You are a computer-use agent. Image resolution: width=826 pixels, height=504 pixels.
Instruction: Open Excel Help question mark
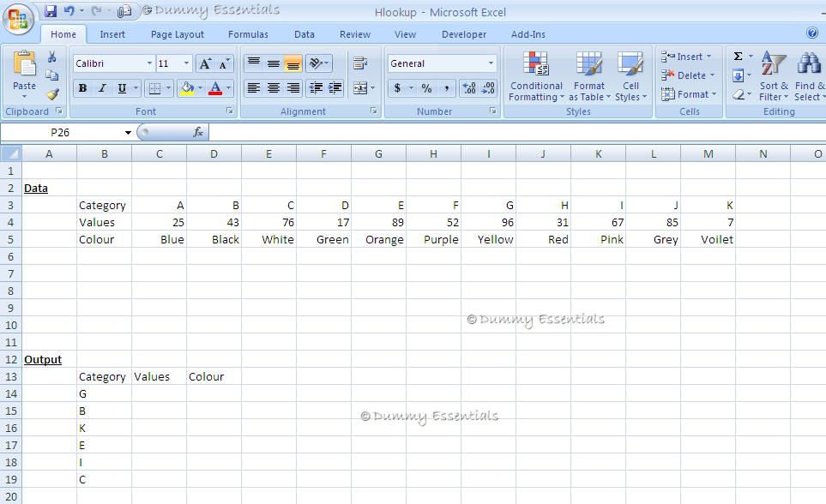(x=811, y=33)
